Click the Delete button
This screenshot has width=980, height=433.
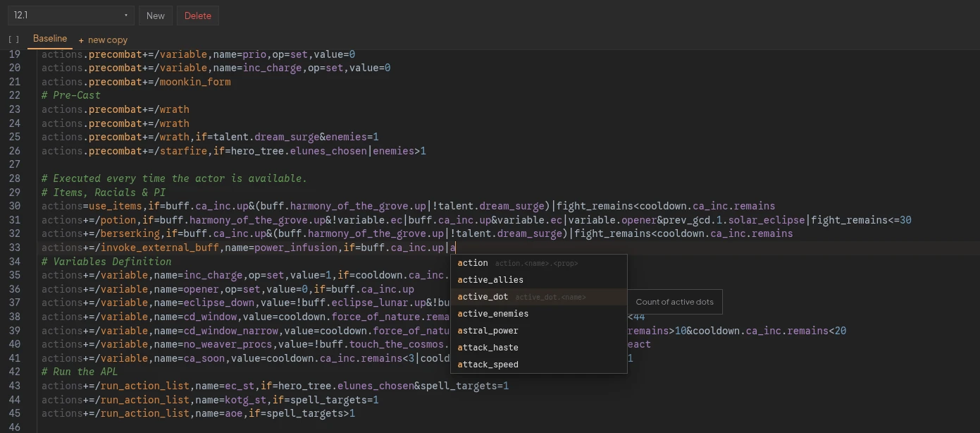tap(198, 16)
